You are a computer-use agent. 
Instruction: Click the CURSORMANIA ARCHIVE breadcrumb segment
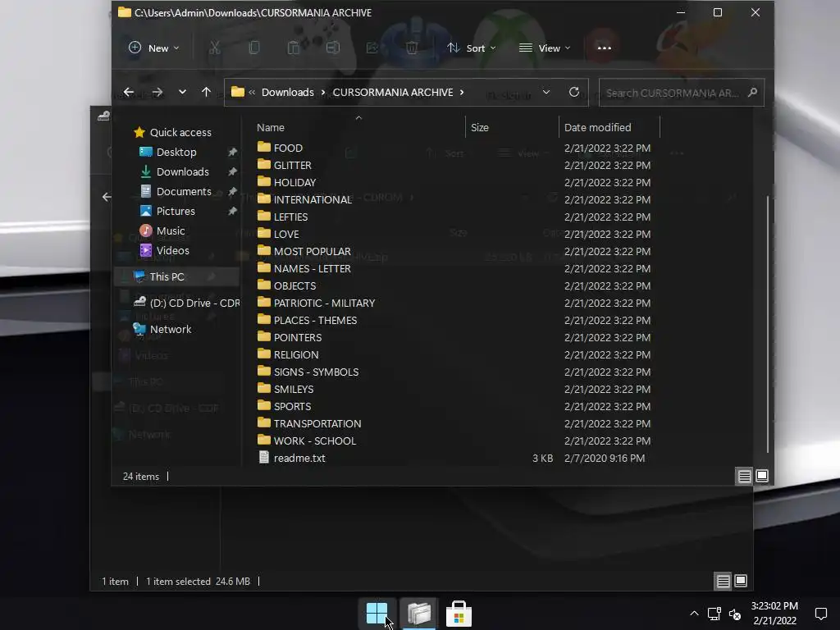click(393, 92)
